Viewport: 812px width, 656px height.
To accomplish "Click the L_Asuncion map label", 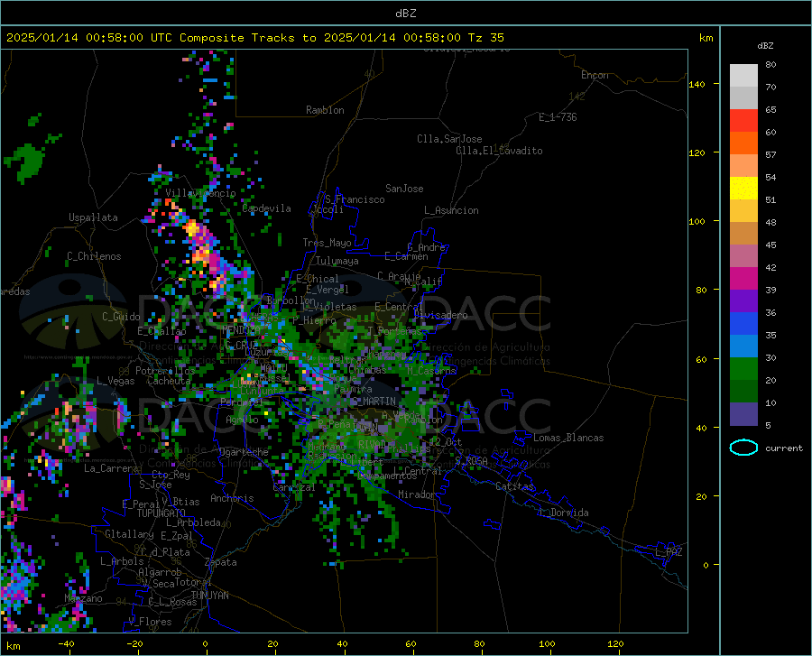I will [451, 210].
